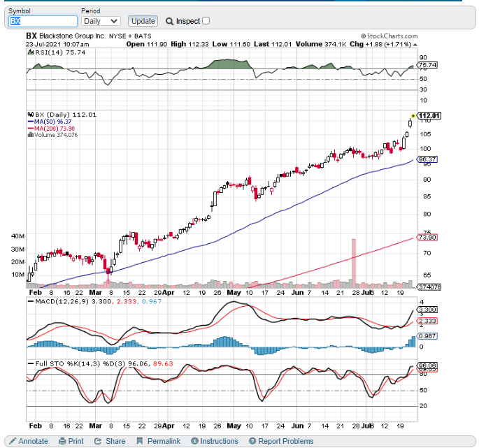Image resolution: width=479 pixels, height=448 pixels.
Task: Click the Print link
Action: tap(76, 441)
